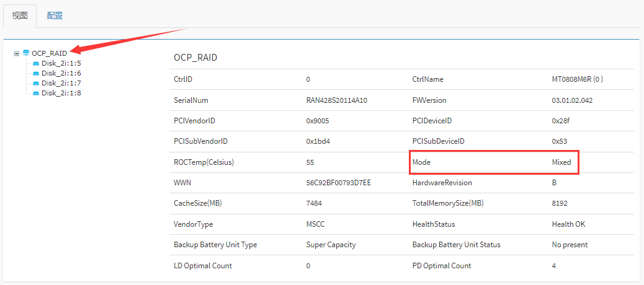
Task: Click the OCP_RAID details panel heading
Action: 195,58
